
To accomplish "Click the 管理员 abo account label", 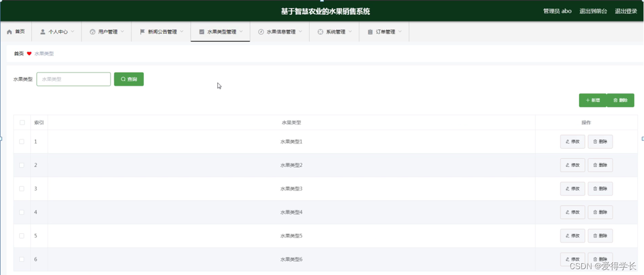I will pos(557,11).
